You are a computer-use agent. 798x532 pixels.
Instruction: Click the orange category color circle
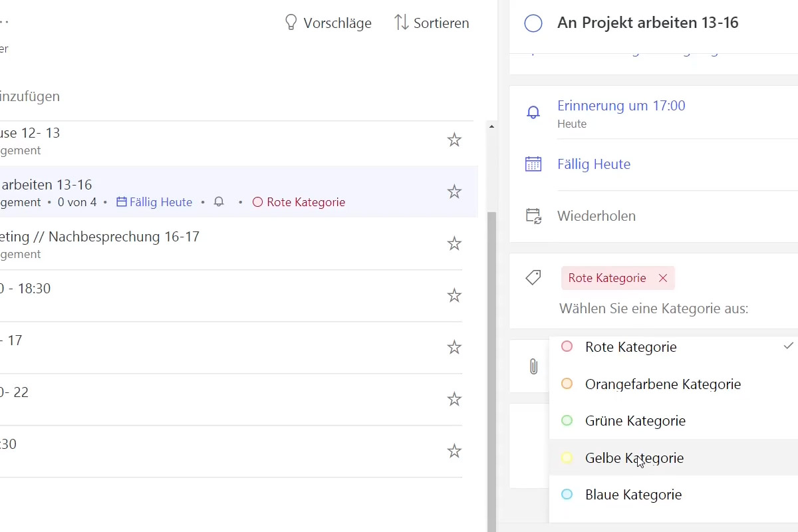click(x=567, y=384)
